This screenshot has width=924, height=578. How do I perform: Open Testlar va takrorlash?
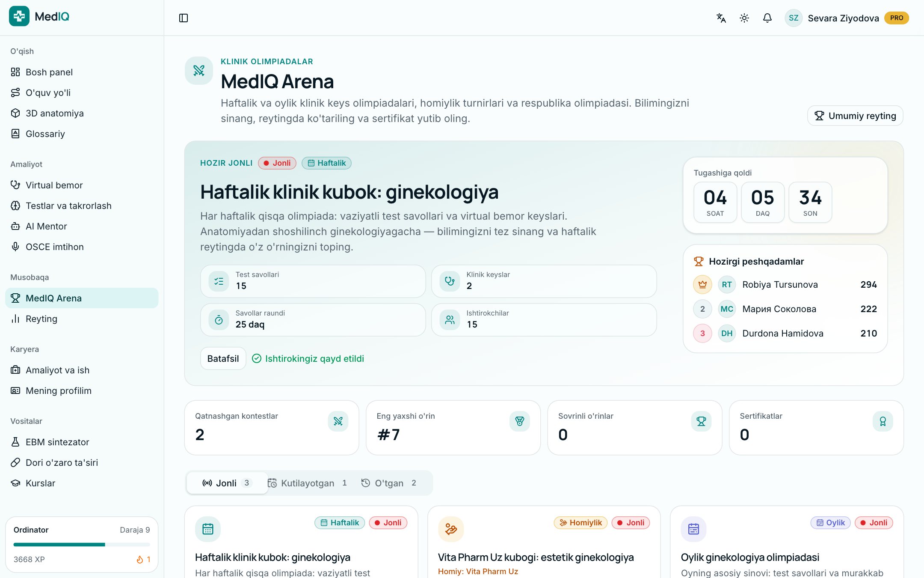82,206
